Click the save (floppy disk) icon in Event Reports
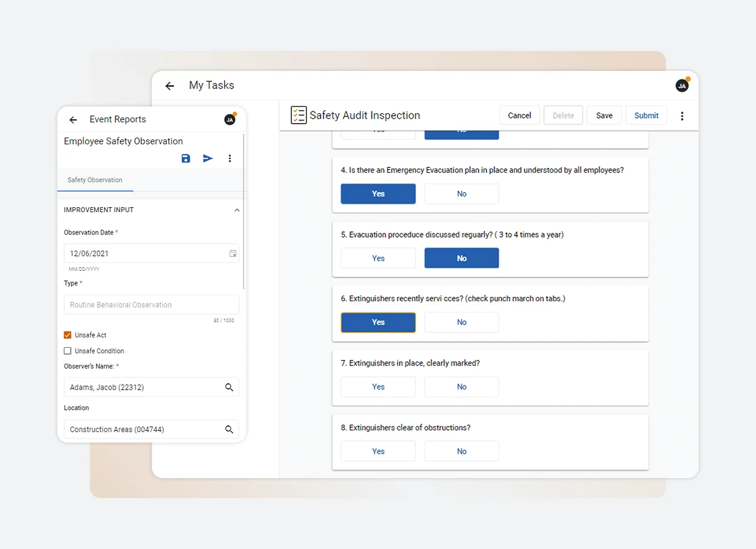The image size is (756, 549). pyautogui.click(x=186, y=158)
